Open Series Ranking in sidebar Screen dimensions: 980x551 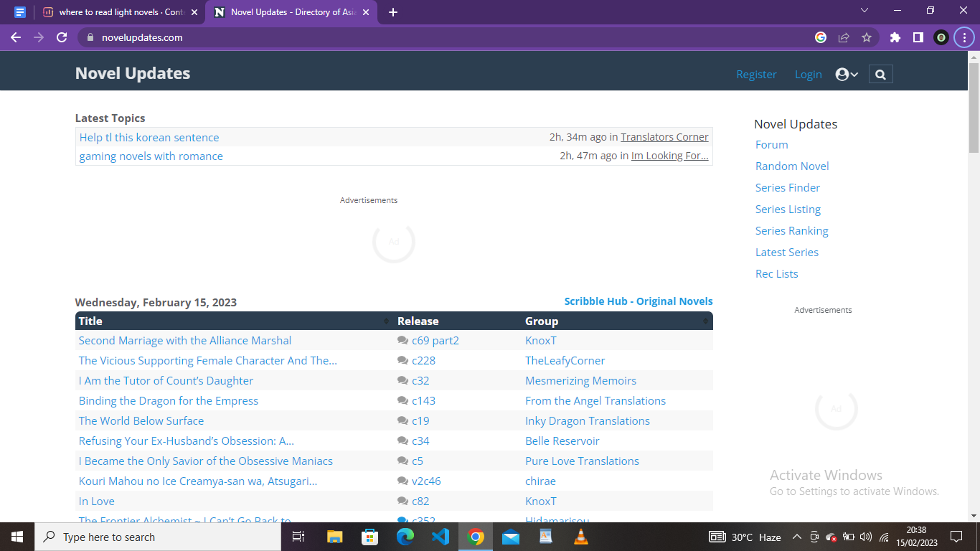click(791, 230)
